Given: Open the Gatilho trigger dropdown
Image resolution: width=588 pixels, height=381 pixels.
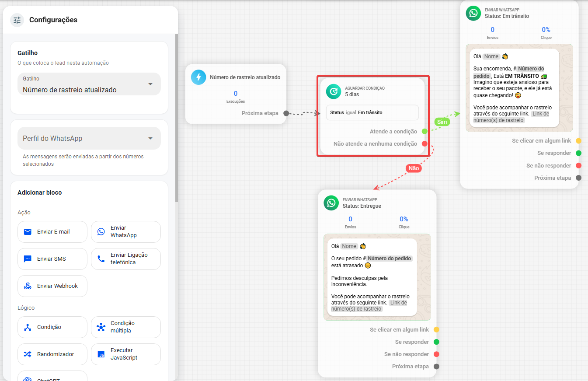Looking at the screenshot, I should [x=89, y=84].
